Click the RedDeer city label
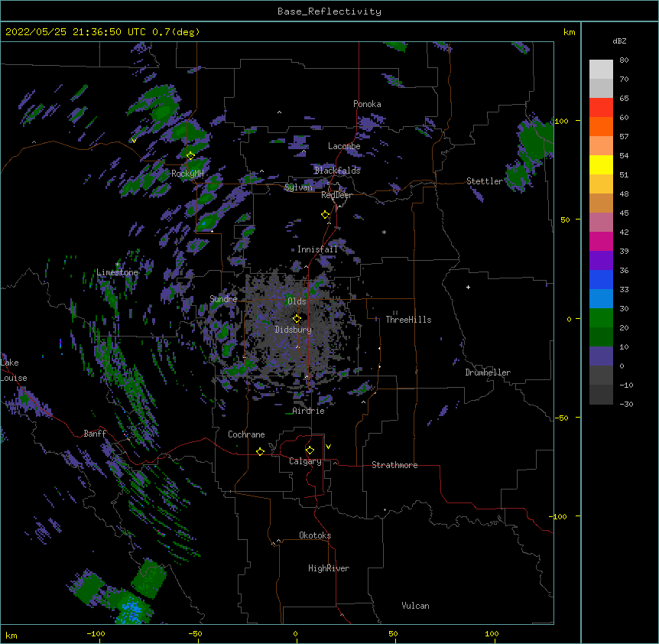The image size is (659, 644). tap(336, 195)
